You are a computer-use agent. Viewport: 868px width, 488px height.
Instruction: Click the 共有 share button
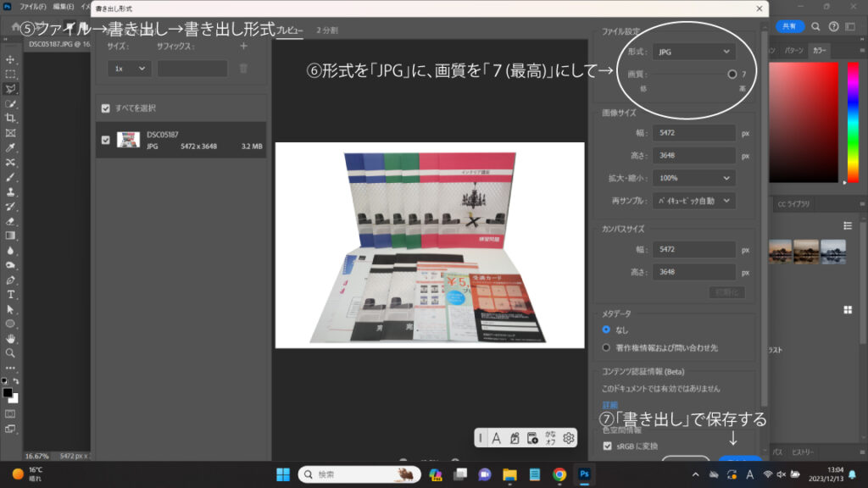(x=788, y=27)
